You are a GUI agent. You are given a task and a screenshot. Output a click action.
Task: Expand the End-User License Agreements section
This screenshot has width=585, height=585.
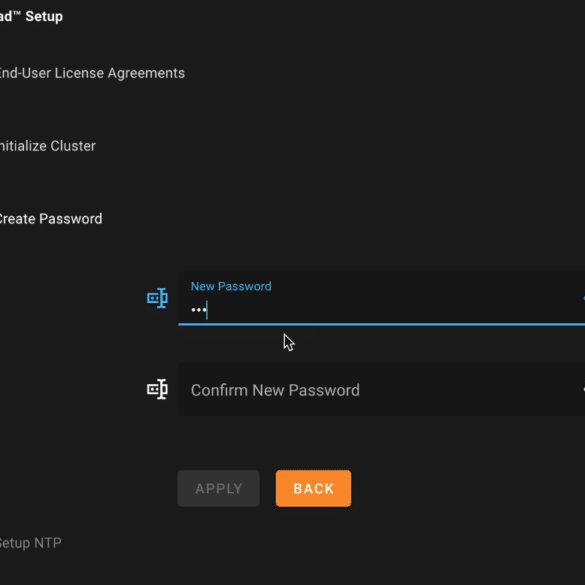tap(92, 73)
